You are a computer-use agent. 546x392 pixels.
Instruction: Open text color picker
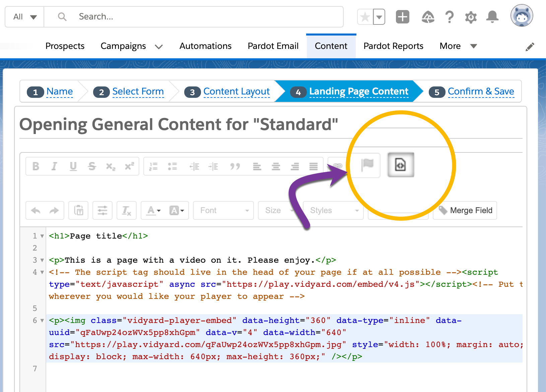pyautogui.click(x=154, y=210)
